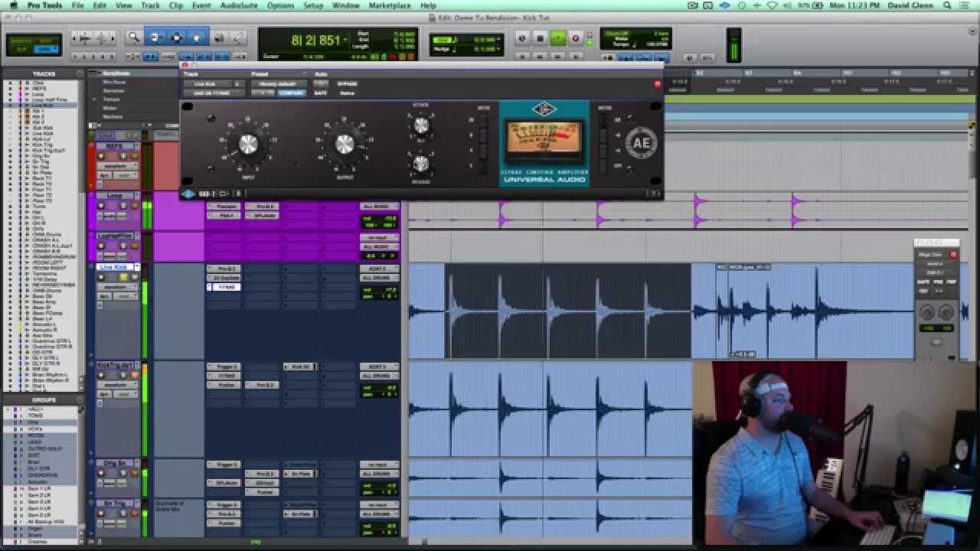Open the Apple menu
980x551 pixels.
pos(13,5)
